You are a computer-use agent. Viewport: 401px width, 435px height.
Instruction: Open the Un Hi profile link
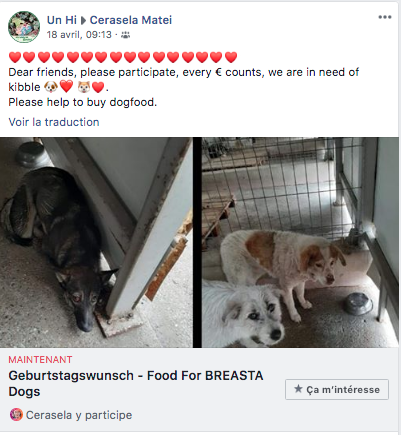[x=62, y=20]
